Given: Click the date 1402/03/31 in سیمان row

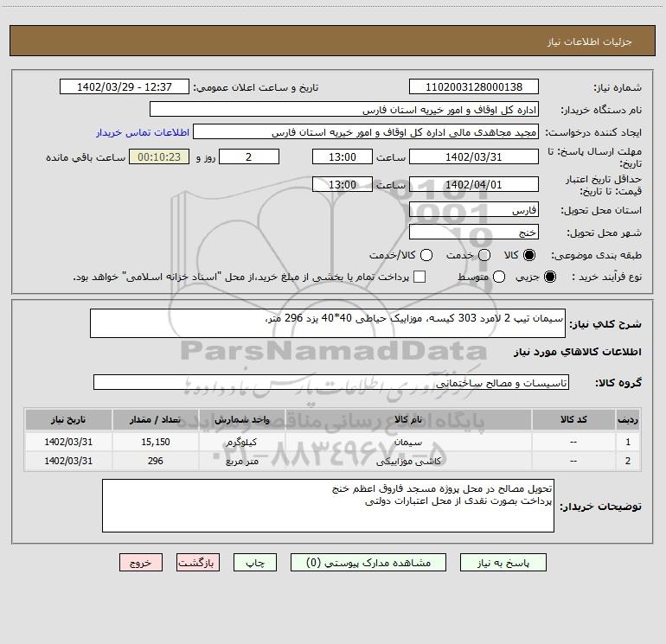Looking at the screenshot, I should tap(68, 442).
